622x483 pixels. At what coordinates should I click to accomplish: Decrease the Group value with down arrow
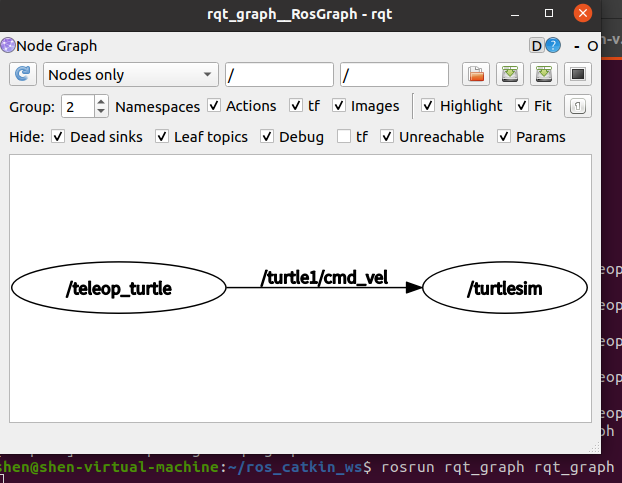click(x=101, y=111)
